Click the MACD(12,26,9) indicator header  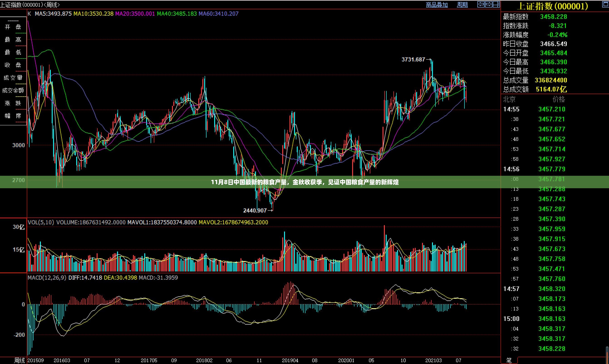click(47, 278)
